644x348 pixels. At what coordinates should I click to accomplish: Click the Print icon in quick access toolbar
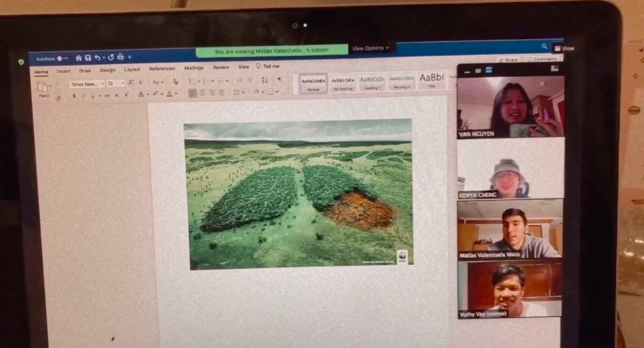pos(120,57)
